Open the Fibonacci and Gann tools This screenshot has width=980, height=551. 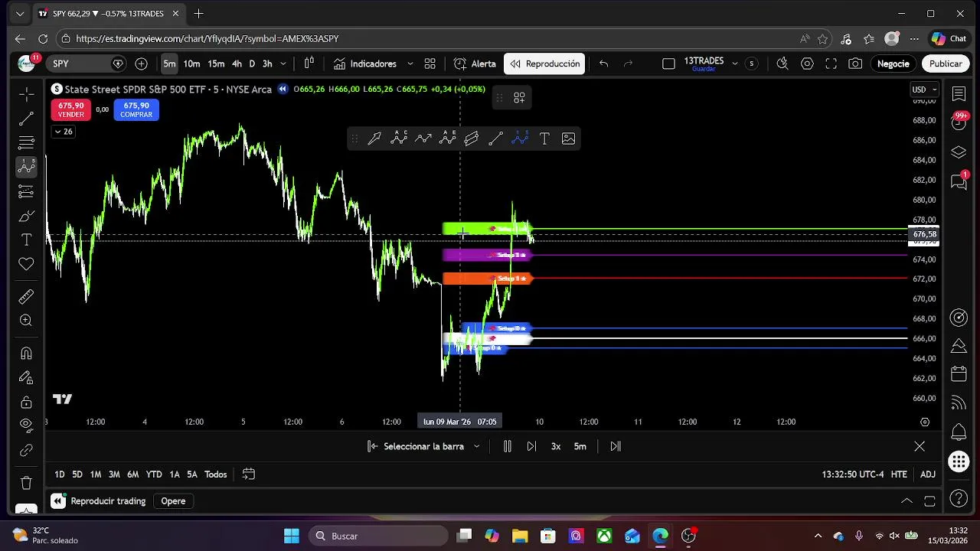pos(26,142)
